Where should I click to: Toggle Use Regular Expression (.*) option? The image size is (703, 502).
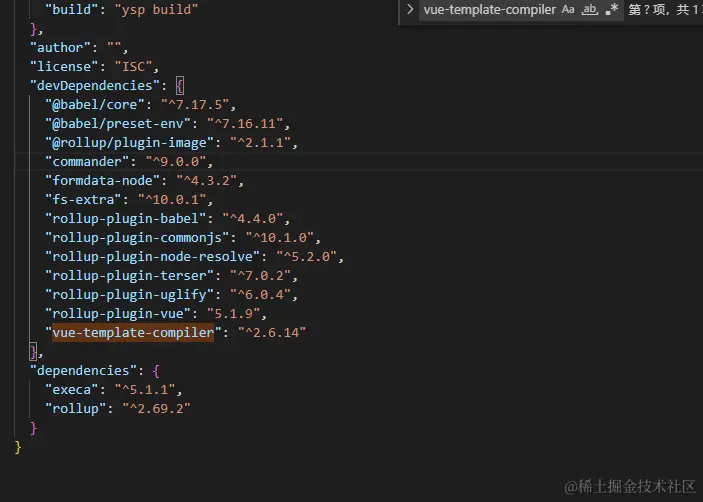[x=612, y=9]
